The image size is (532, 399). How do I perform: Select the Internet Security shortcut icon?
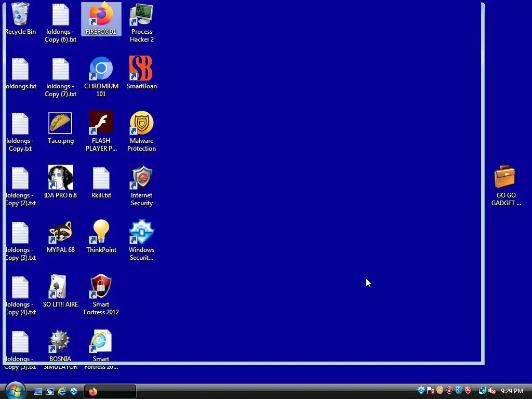(x=142, y=187)
